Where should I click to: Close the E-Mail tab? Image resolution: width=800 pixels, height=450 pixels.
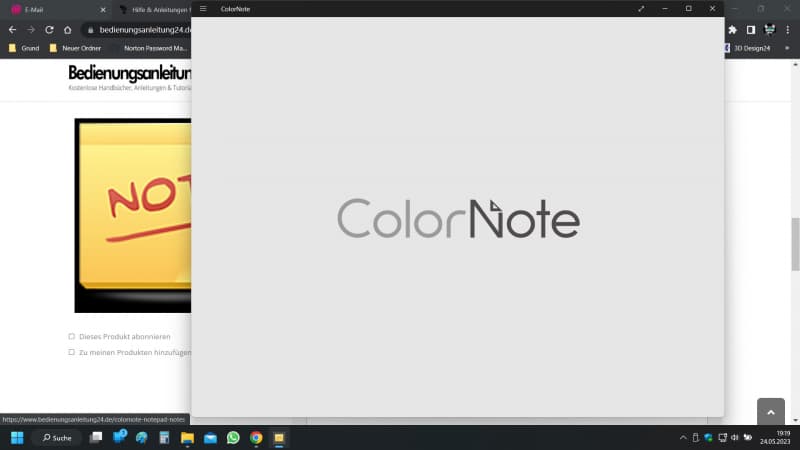pyautogui.click(x=103, y=10)
